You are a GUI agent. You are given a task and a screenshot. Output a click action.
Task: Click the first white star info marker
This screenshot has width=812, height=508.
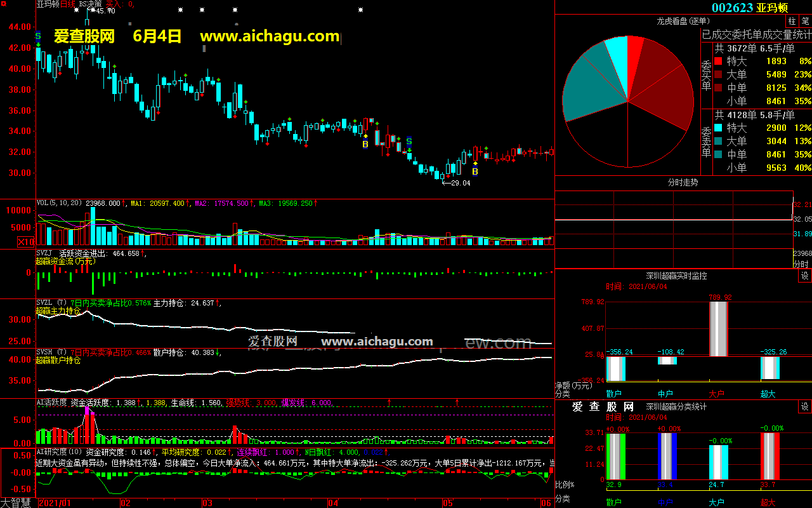pyautogui.click(x=77, y=10)
